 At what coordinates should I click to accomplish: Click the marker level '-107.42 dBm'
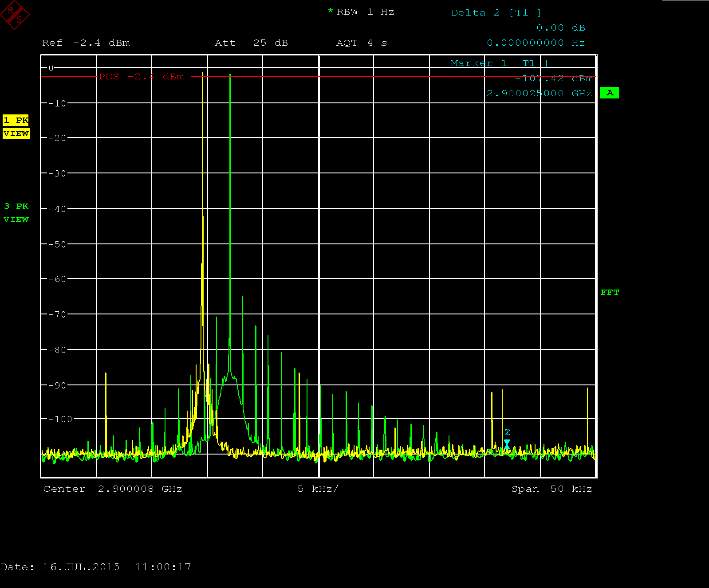click(554, 78)
